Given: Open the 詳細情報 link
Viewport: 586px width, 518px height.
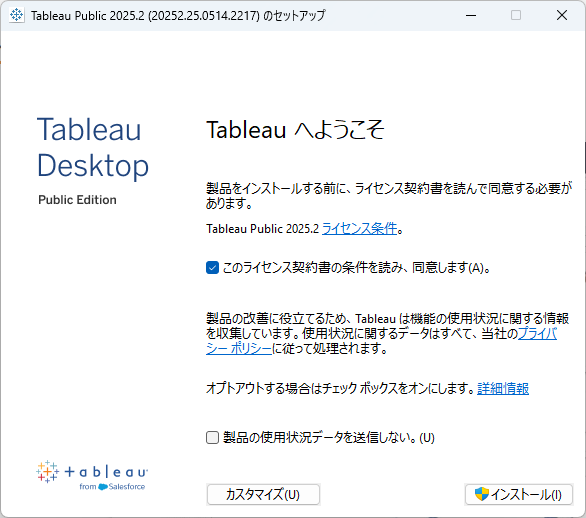Looking at the screenshot, I should pos(503,389).
